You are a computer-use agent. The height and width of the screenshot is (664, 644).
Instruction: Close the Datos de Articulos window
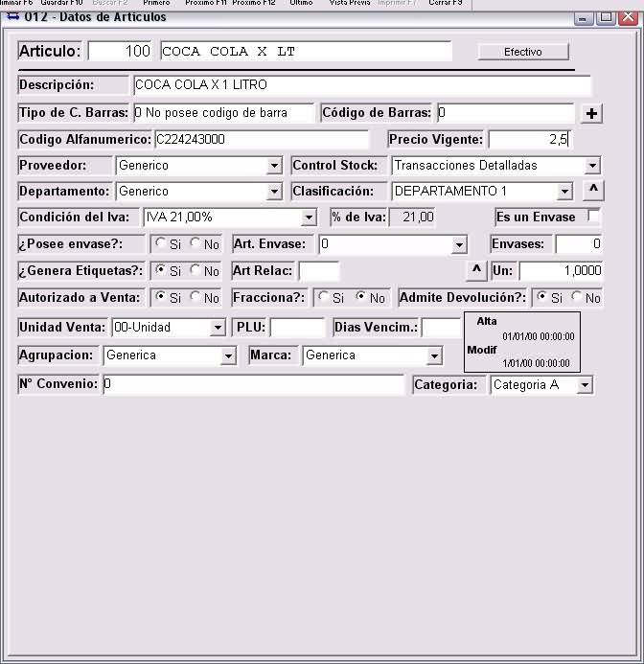click(x=628, y=18)
